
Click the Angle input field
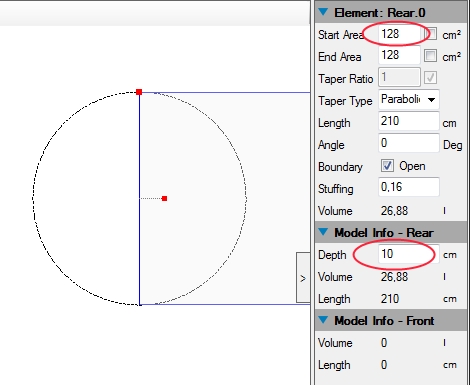pos(409,143)
